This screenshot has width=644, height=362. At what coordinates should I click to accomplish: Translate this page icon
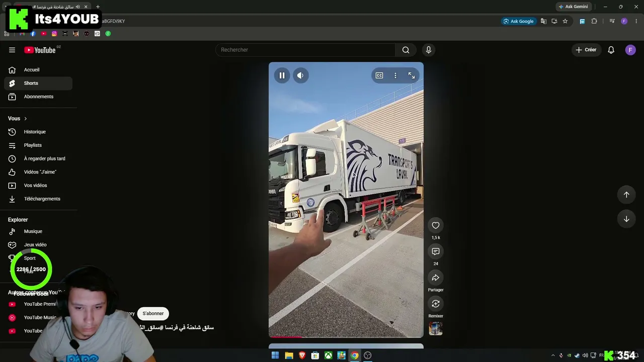tap(543, 21)
